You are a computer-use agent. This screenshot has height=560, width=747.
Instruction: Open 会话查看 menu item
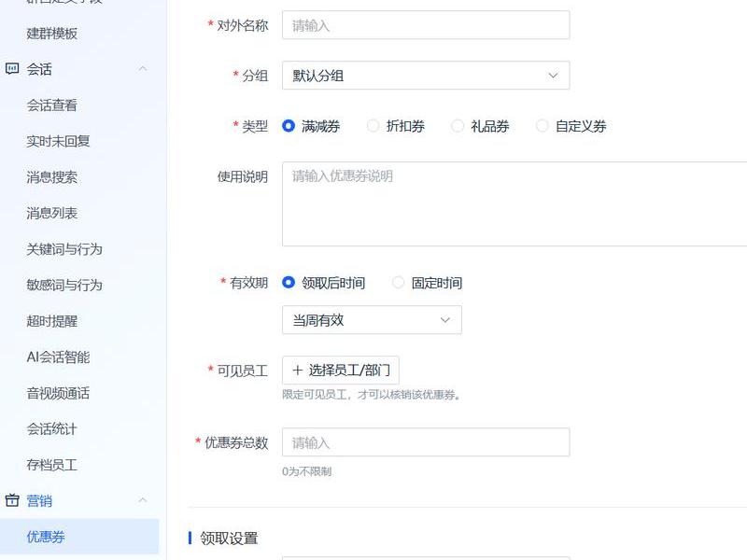coord(52,105)
